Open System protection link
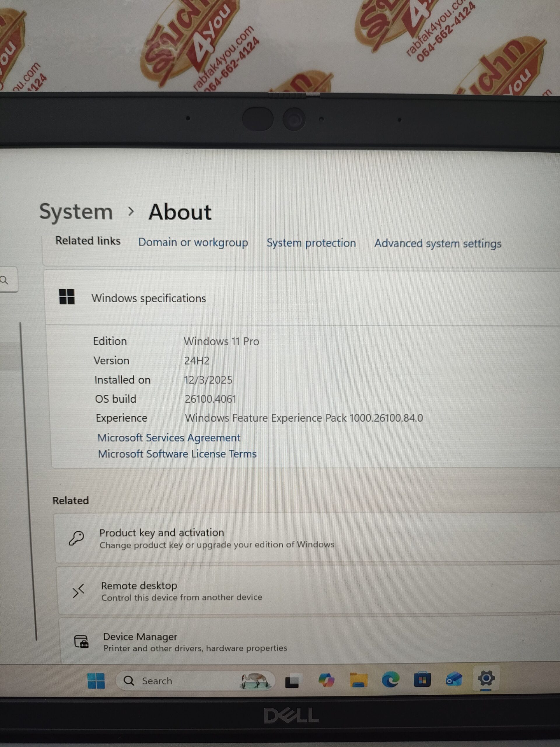The height and width of the screenshot is (747, 560). [311, 243]
